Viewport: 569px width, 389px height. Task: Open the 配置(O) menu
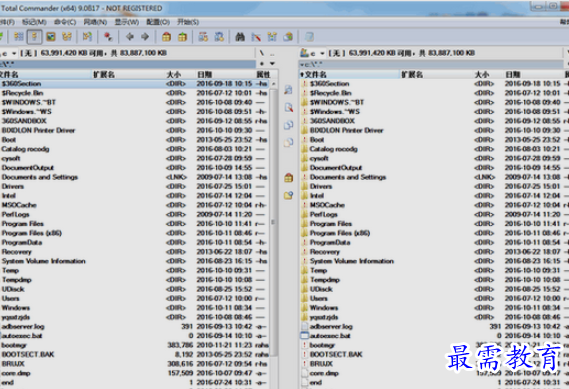pyautogui.click(x=158, y=22)
